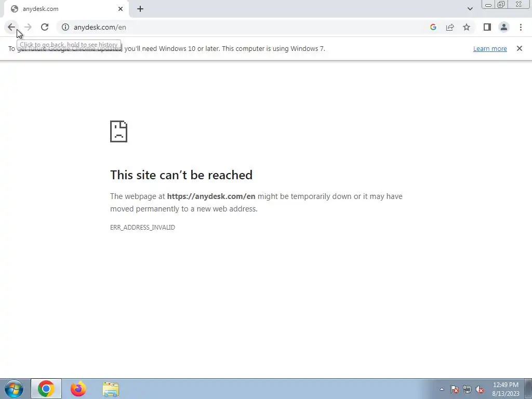Click the Show desktop strip

pyautogui.click(x=528, y=389)
